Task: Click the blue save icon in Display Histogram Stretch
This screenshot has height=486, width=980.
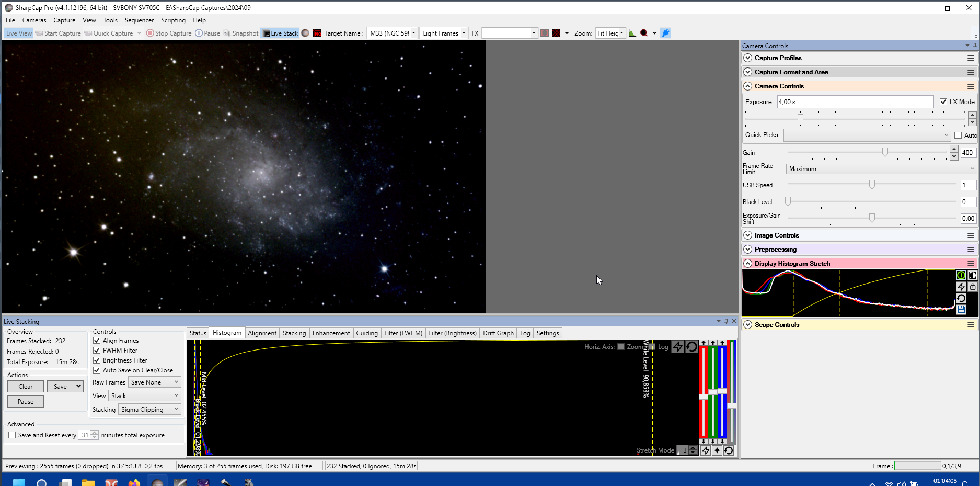Action: [961, 310]
